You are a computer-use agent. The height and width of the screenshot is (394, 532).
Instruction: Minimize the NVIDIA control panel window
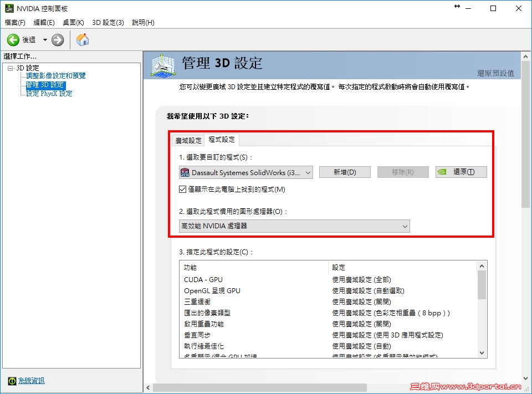469,8
